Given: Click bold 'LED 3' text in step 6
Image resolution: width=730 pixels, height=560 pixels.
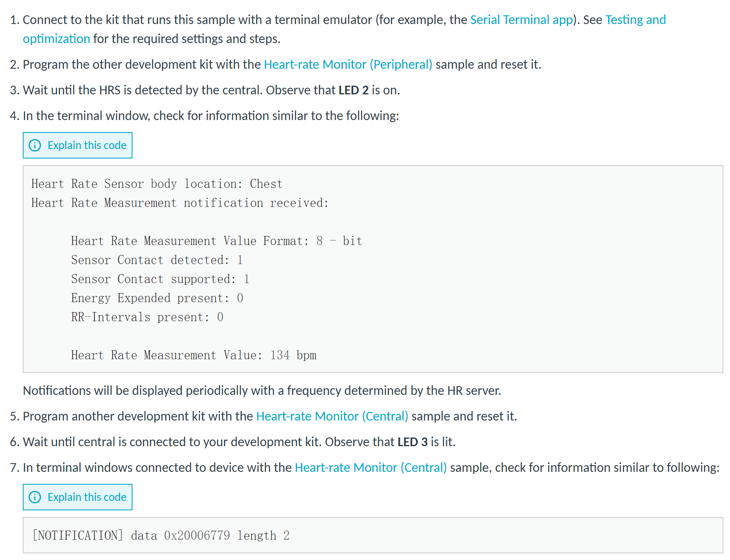Looking at the screenshot, I should [412, 442].
